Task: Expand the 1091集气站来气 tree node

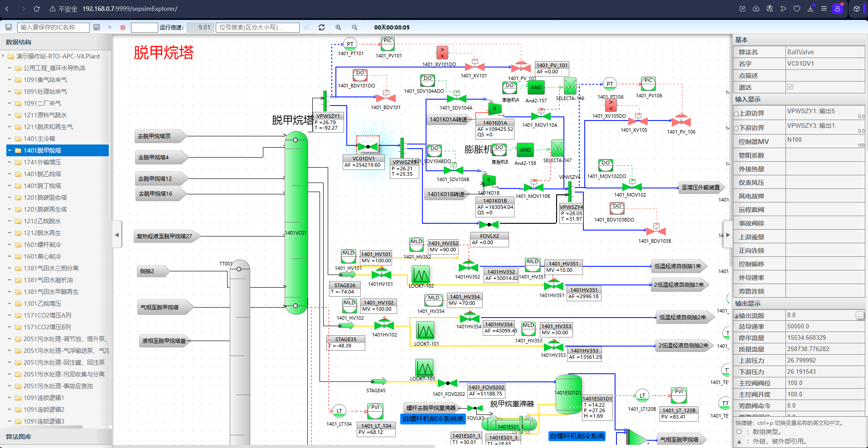Action: (10, 80)
